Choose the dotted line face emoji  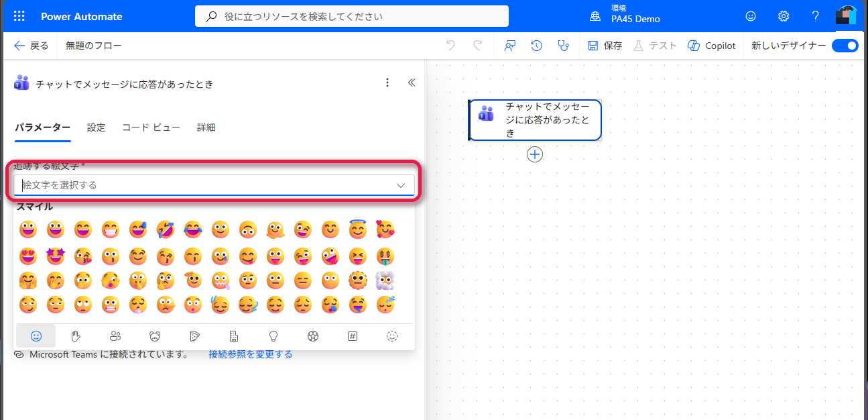(358, 280)
